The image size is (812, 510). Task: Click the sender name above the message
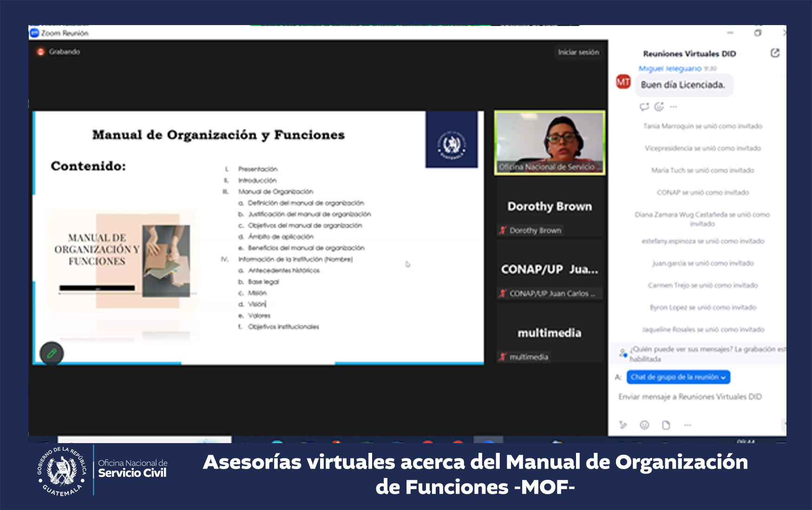click(669, 68)
